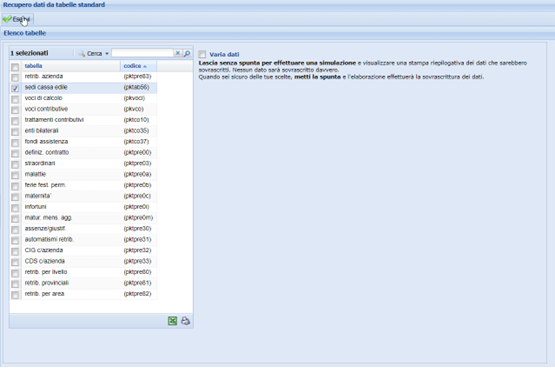Check the retrib. azienda checkbox
Screen dimensions: 555x368
(x=15, y=77)
